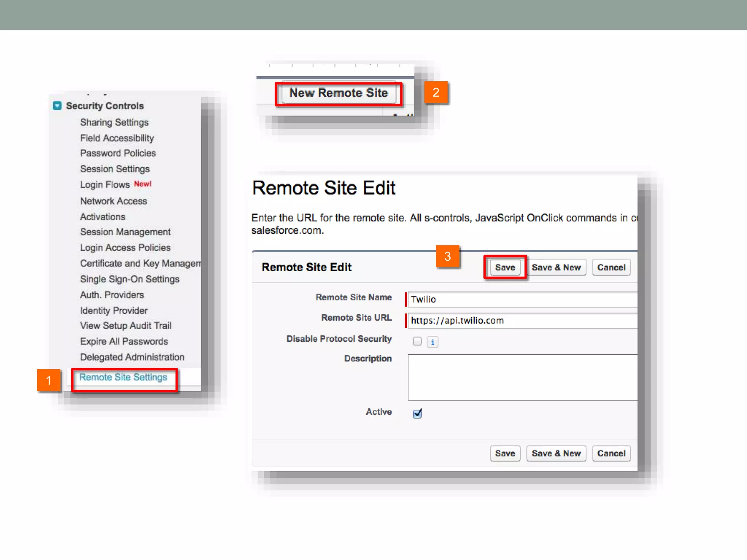Image resolution: width=747 pixels, height=560 pixels.
Task: Focus the Remote Site Name field
Action: 522,299
